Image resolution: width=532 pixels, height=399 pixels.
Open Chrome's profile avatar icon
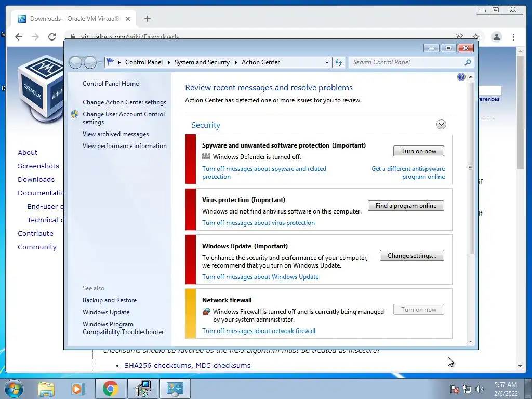click(x=496, y=37)
